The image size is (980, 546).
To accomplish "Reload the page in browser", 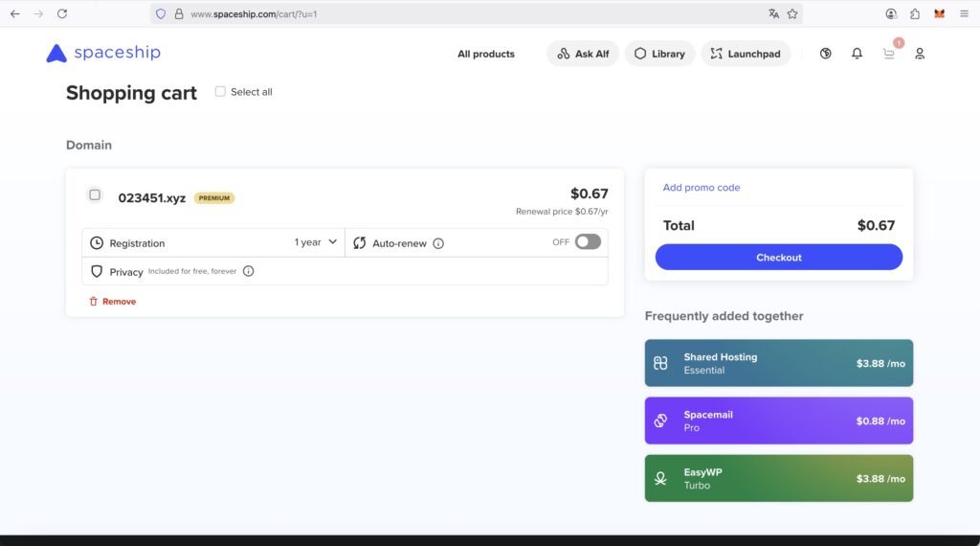I will coord(62,13).
